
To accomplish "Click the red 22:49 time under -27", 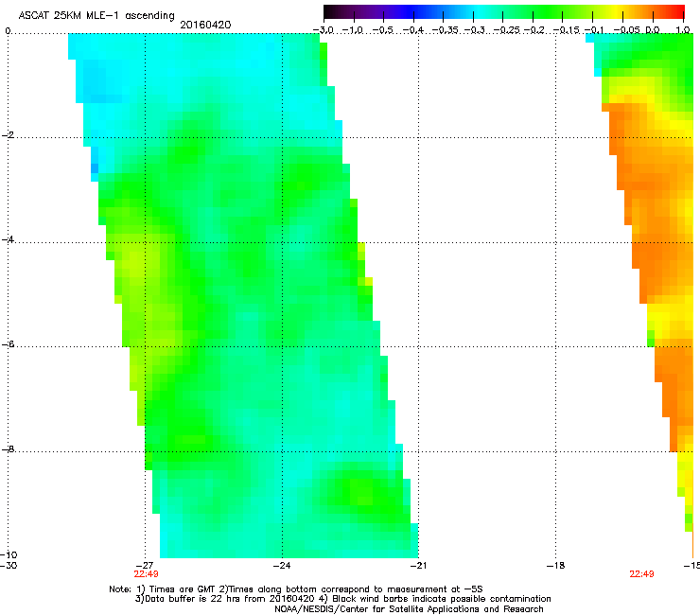I will pyautogui.click(x=146, y=574).
